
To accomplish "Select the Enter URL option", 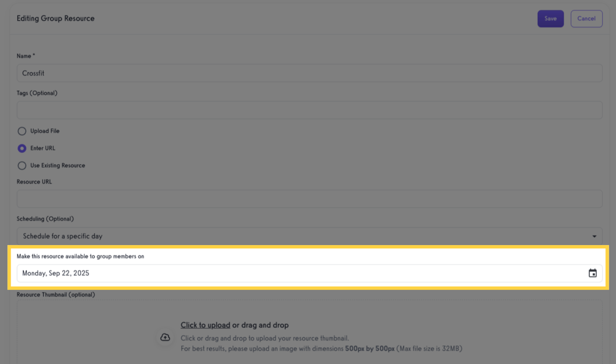I will coord(22,148).
